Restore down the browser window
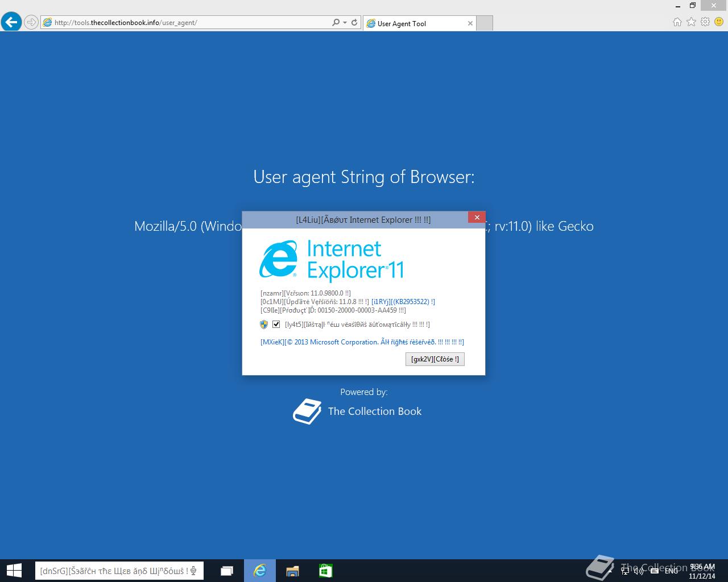The image size is (728, 582). click(693, 5)
